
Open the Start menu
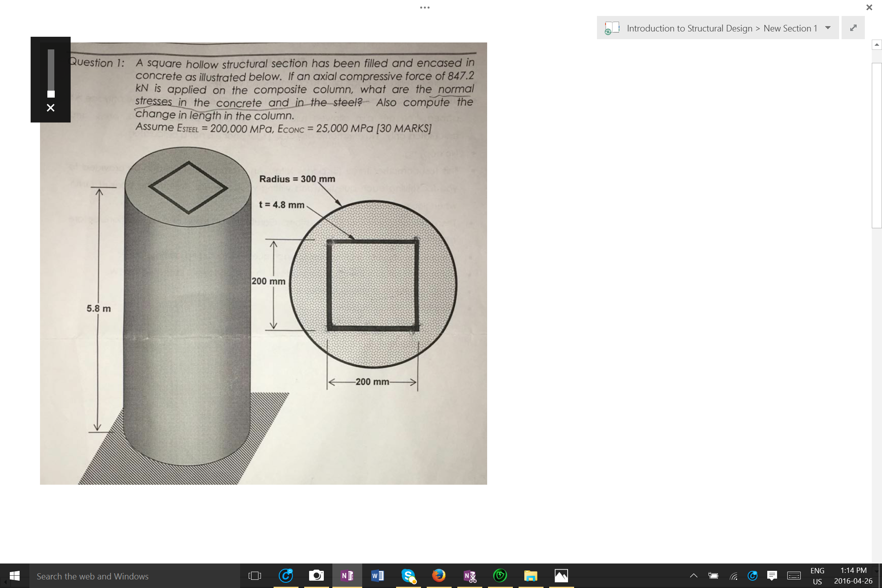pos(15,576)
